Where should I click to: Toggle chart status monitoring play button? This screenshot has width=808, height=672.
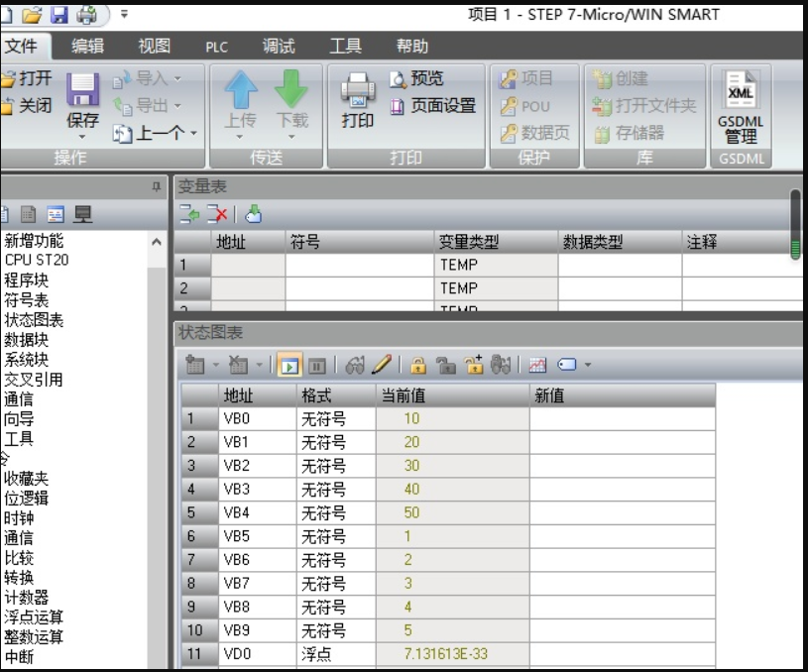tap(289, 365)
